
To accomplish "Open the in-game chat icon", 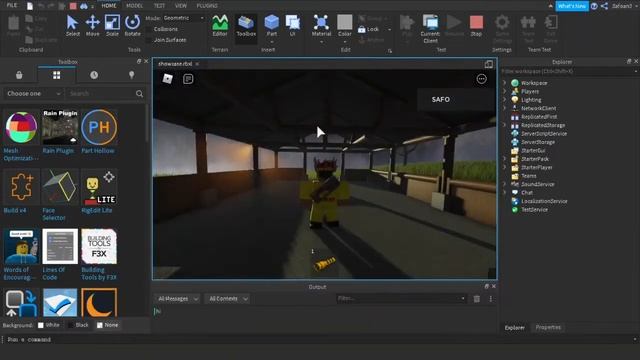I will [x=188, y=79].
